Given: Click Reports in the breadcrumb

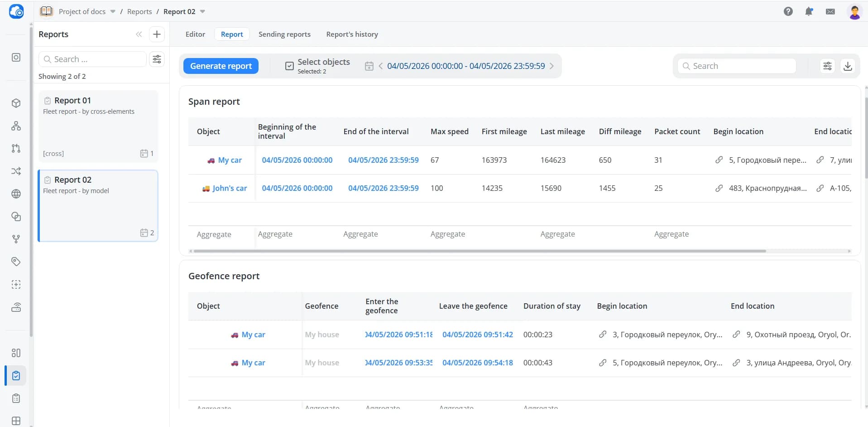Looking at the screenshot, I should (139, 12).
